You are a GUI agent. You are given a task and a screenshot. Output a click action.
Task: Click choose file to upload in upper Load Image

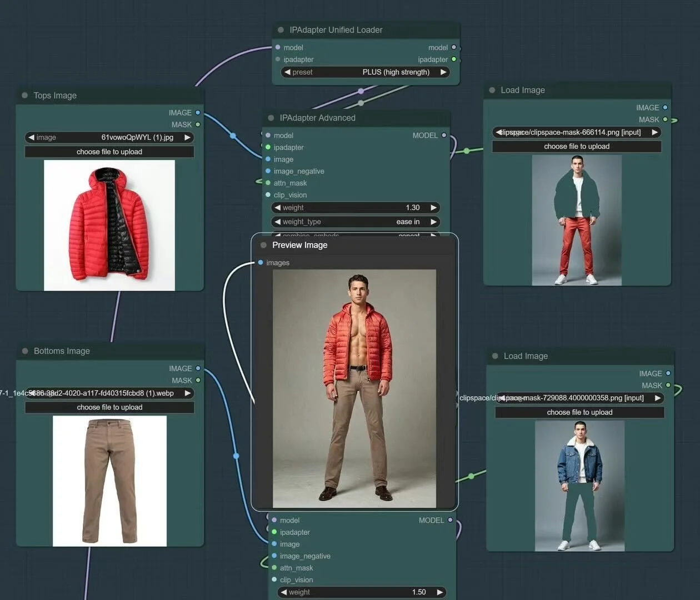click(577, 147)
